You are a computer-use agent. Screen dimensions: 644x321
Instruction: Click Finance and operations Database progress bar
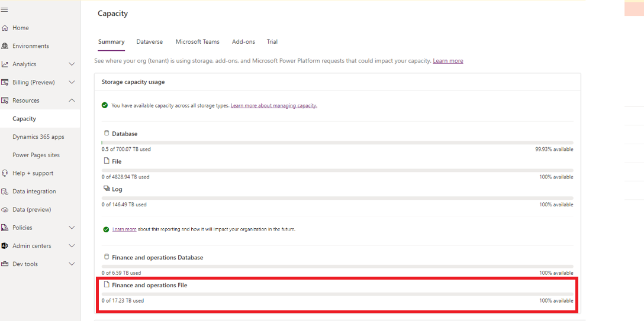[337, 267]
